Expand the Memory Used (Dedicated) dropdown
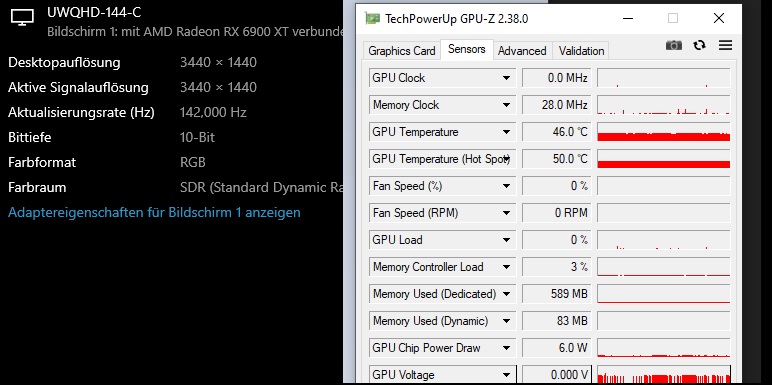The height and width of the screenshot is (385, 772). click(x=506, y=294)
